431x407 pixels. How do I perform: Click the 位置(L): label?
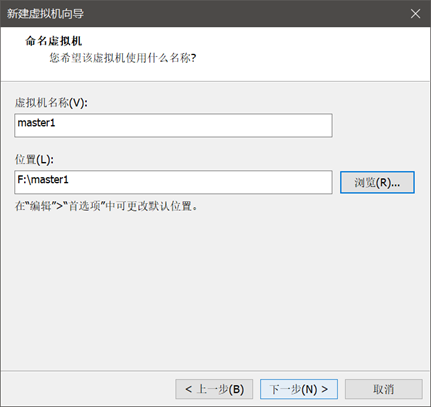(34, 159)
